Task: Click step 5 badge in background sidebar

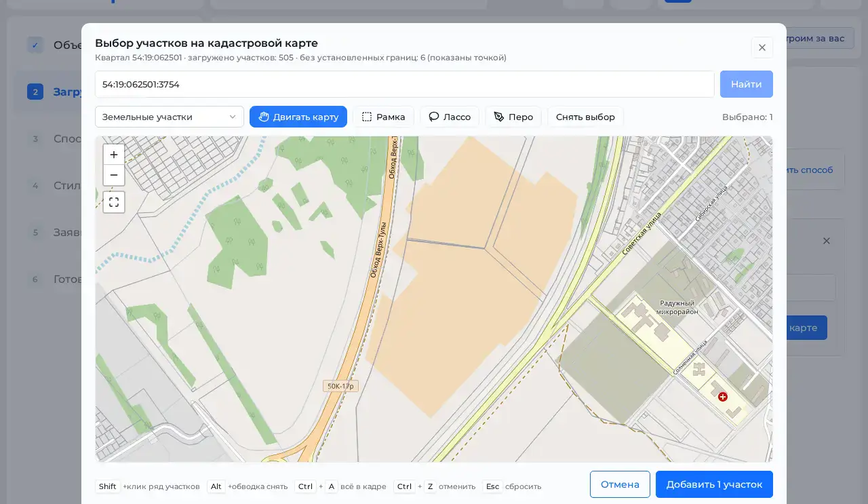Action: tap(35, 232)
